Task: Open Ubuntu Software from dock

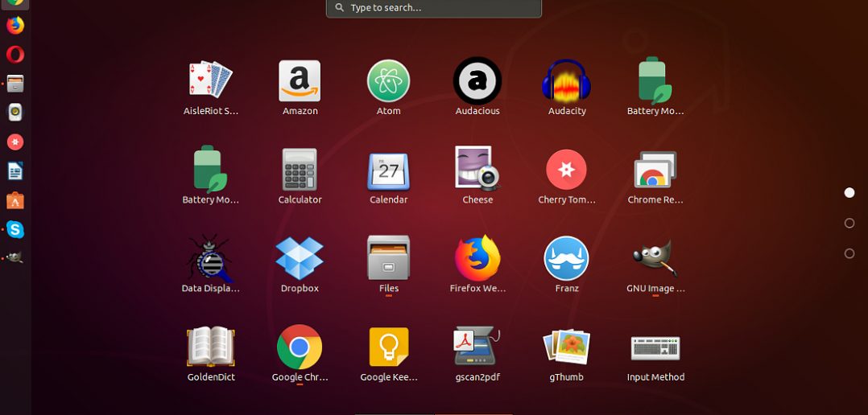Action: [15, 200]
